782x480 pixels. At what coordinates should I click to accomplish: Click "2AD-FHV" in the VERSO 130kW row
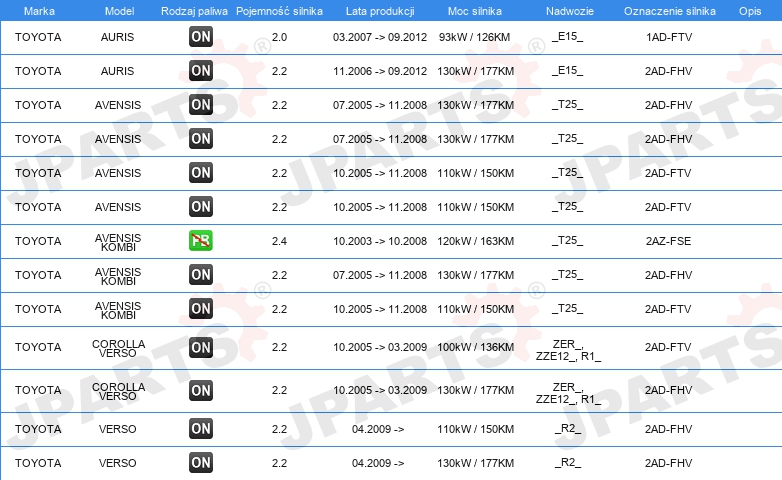[x=668, y=463]
